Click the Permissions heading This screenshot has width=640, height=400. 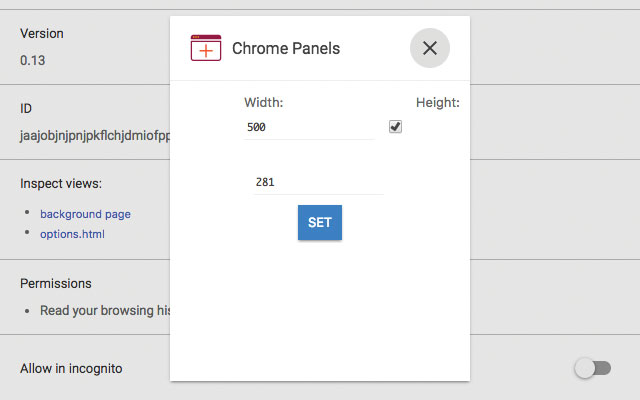pyautogui.click(x=56, y=284)
